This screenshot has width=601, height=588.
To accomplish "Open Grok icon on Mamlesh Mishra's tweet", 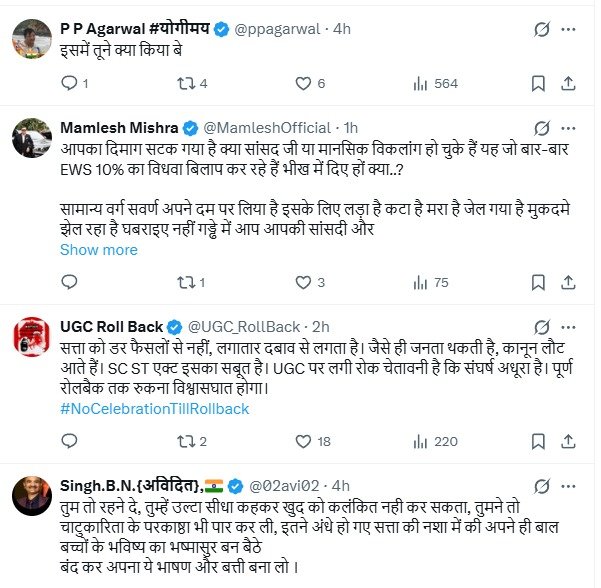I will click(x=543, y=128).
